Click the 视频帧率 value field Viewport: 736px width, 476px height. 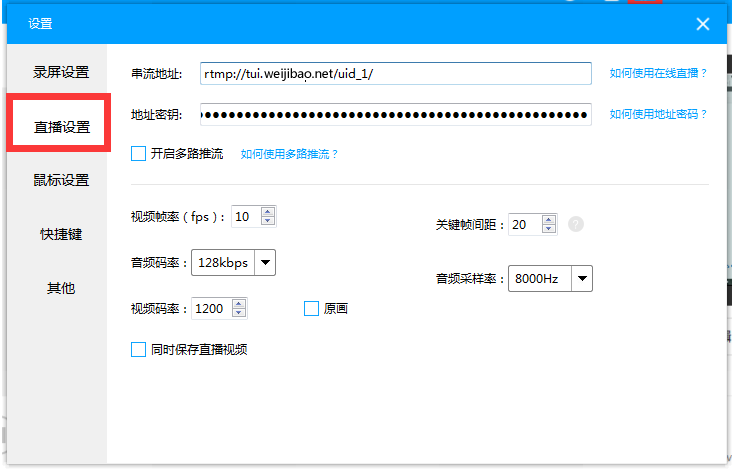[246, 216]
